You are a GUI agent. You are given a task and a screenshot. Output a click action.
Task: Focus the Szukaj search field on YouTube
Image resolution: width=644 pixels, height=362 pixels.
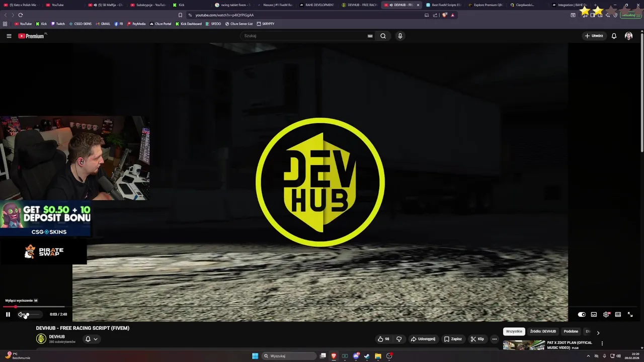coord(303,36)
